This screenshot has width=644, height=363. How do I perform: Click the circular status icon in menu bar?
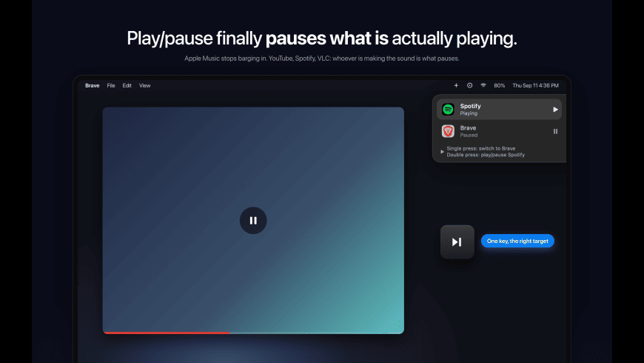tap(469, 85)
